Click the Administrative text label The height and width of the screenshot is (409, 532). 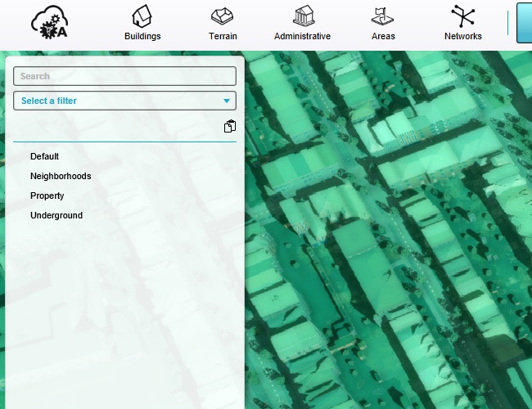[303, 36]
